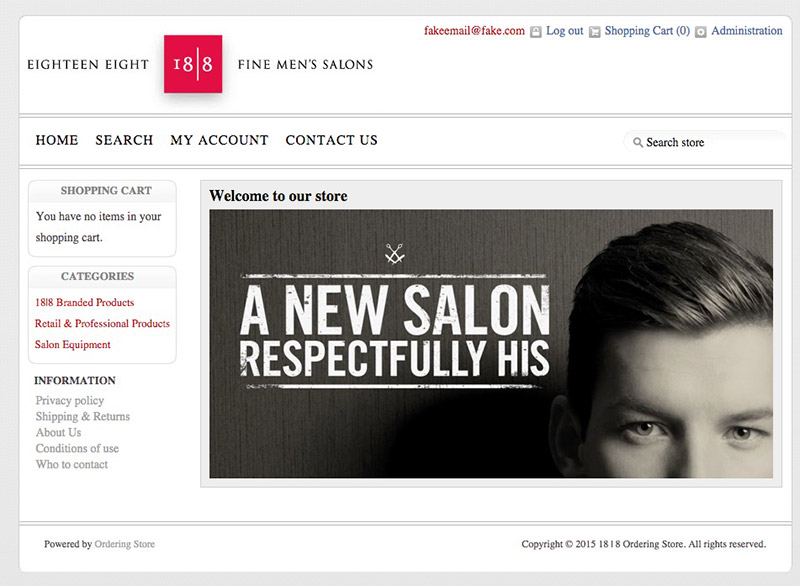Viewport: 800px width, 586px height.
Task: Go to the Administration link
Action: (746, 31)
